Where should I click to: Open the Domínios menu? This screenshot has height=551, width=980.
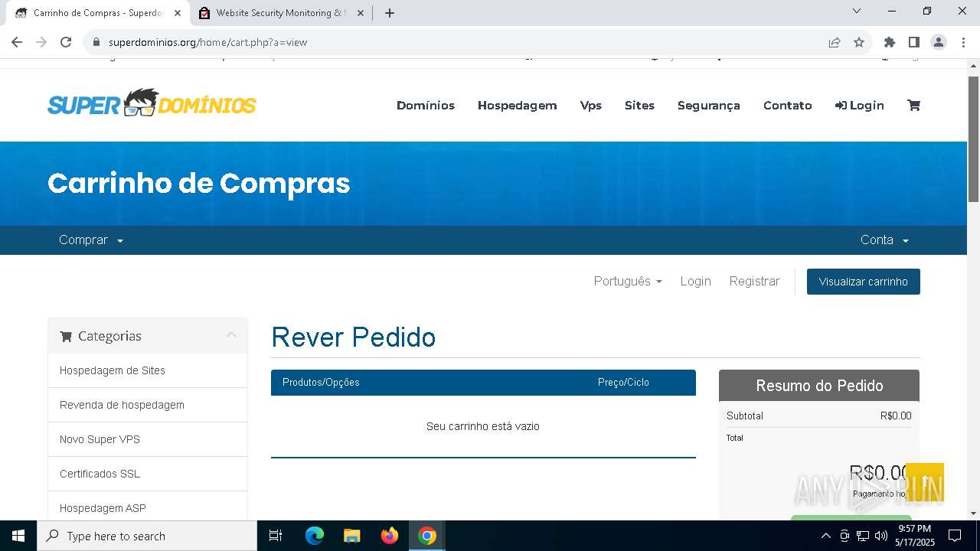[426, 106]
